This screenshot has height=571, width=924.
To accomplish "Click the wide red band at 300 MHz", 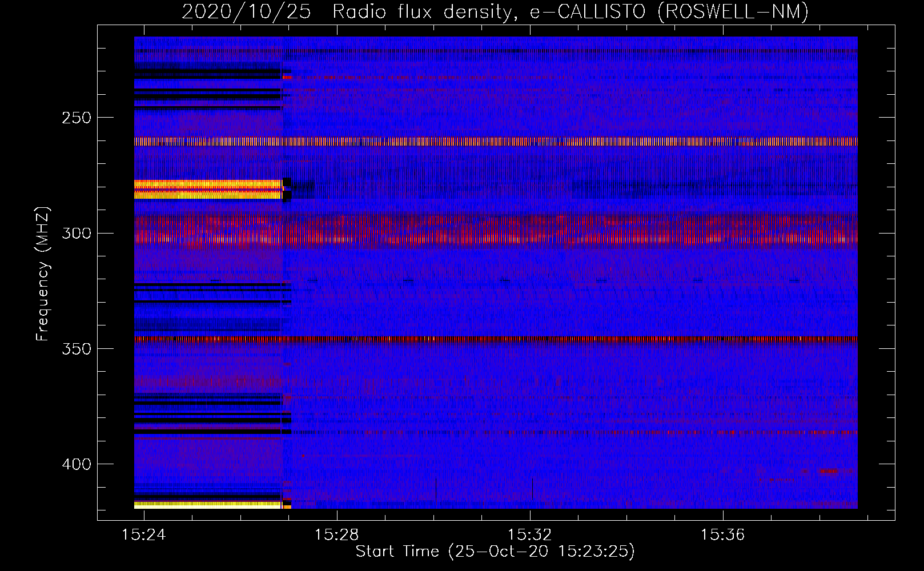I will [496, 230].
